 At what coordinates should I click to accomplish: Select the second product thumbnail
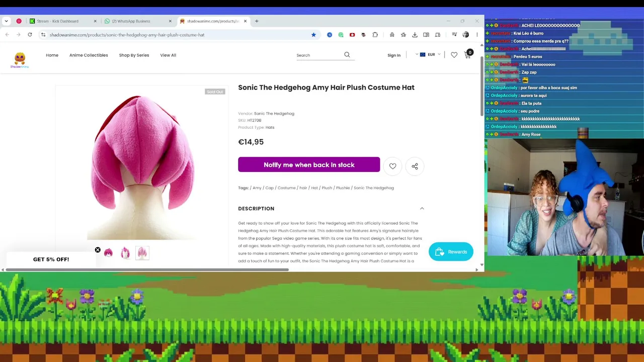tap(125, 253)
